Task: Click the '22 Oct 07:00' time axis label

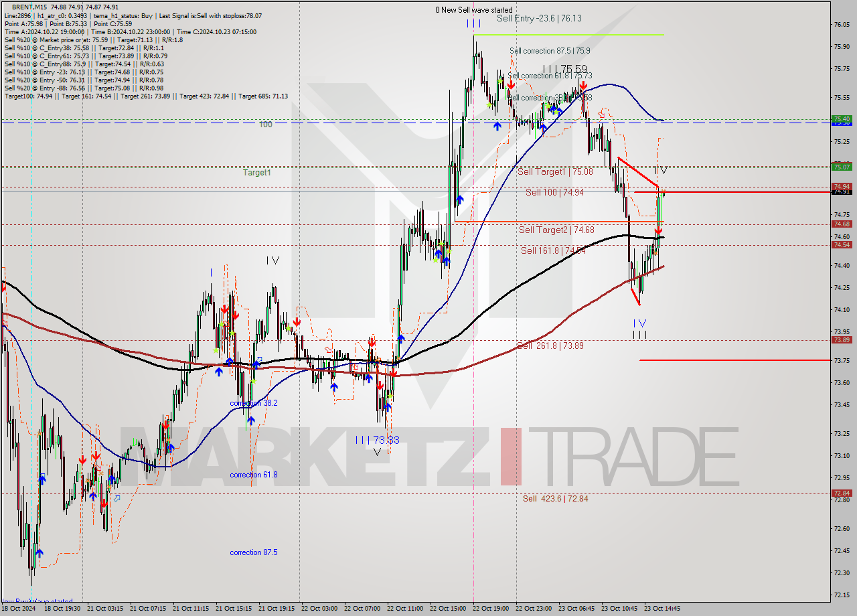Action: (362, 609)
